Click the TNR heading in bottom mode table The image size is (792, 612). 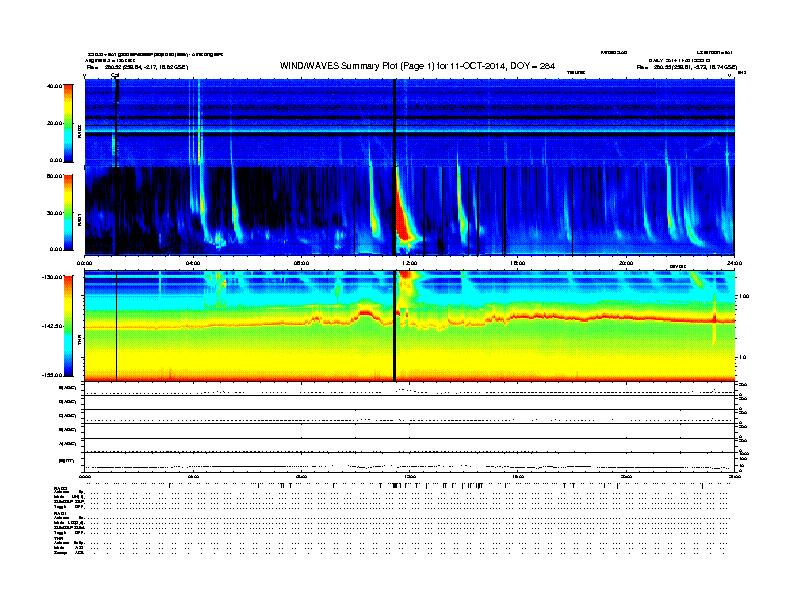(x=58, y=538)
